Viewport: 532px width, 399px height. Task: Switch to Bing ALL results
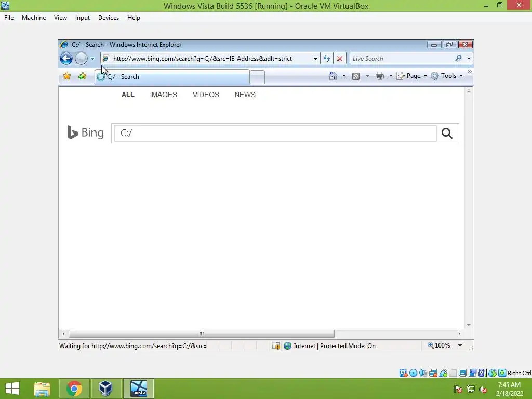(x=128, y=95)
